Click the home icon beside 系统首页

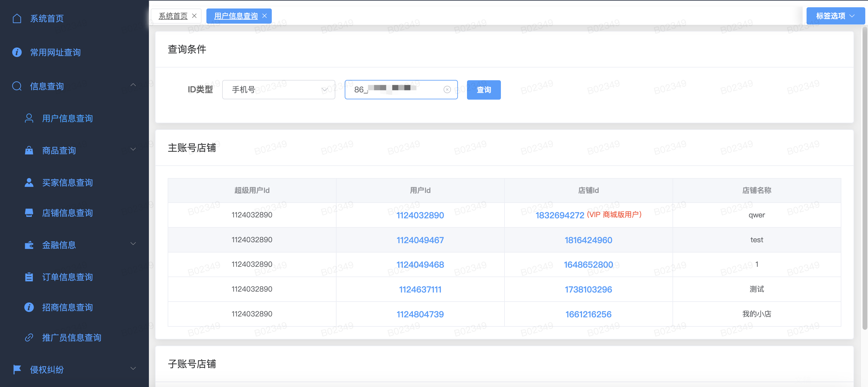[x=17, y=18]
